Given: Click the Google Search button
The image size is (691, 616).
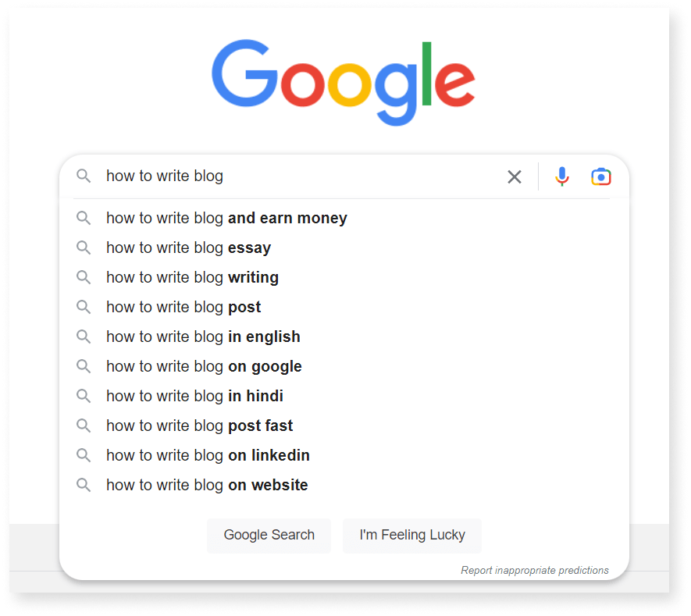Looking at the screenshot, I should pyautogui.click(x=269, y=536).
